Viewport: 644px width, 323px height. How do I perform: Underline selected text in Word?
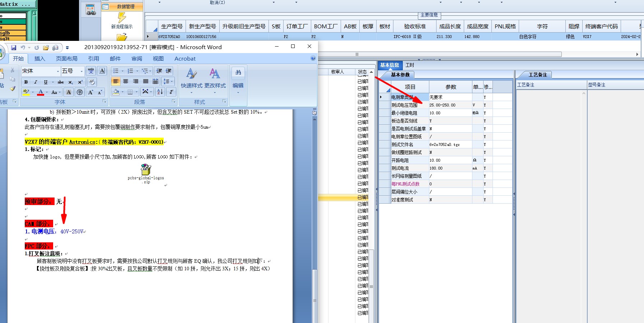[46, 82]
